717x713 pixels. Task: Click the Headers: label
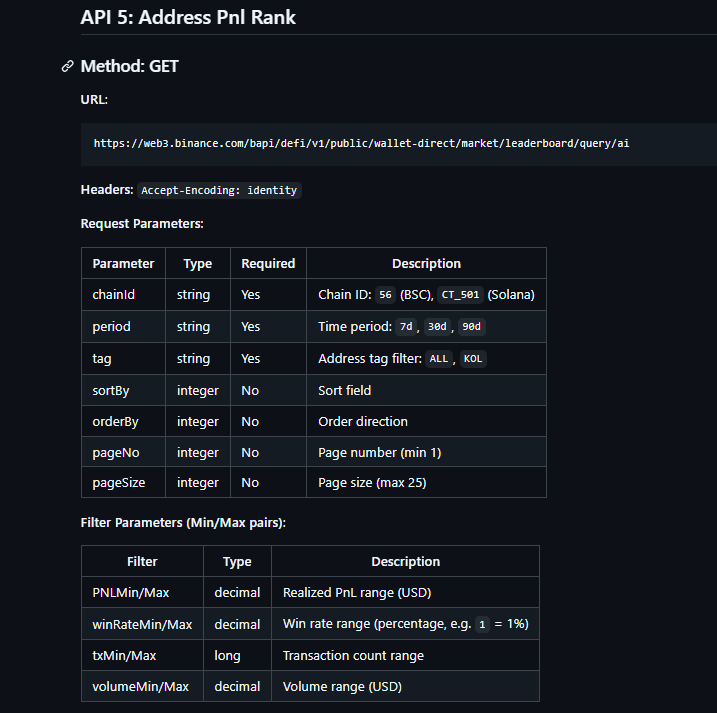(107, 190)
